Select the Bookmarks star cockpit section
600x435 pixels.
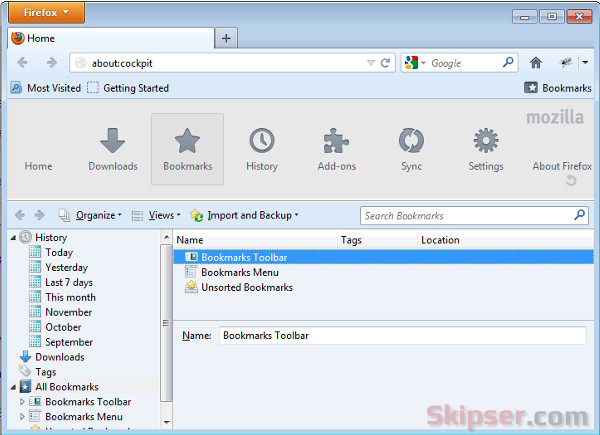tap(188, 149)
